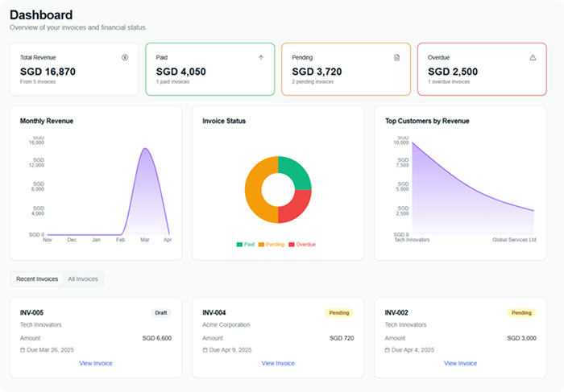Screen dimensions: 564x392
Task: Click the Pending badge on INV-004 card
Action: (339, 313)
